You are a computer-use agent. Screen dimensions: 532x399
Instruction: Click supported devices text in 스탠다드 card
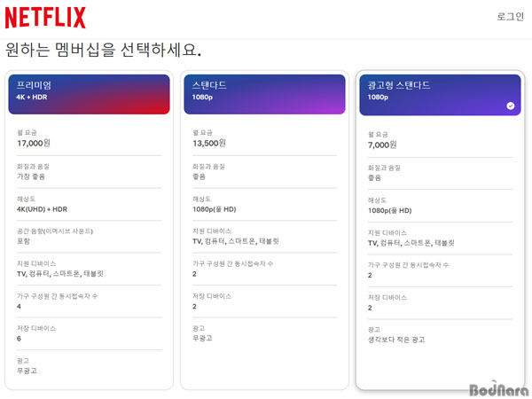pyautogui.click(x=236, y=241)
